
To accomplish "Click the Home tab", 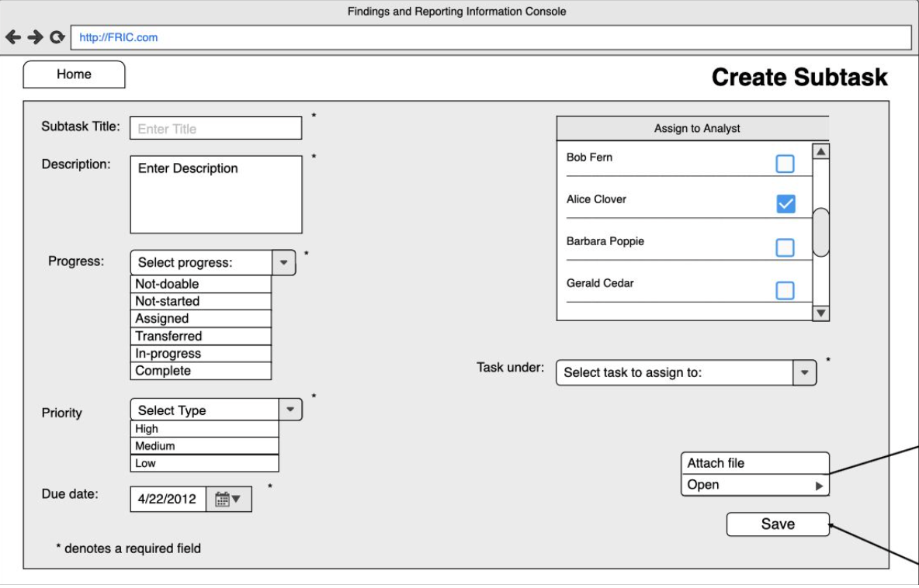I will click(x=72, y=74).
